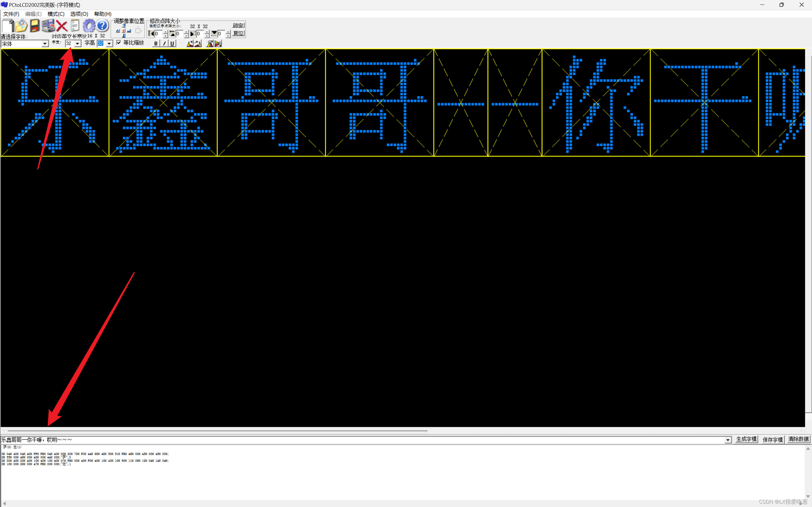The width and height of the screenshot is (812, 507).
Task: Click the 生成字模 generate button
Action: tap(746, 439)
